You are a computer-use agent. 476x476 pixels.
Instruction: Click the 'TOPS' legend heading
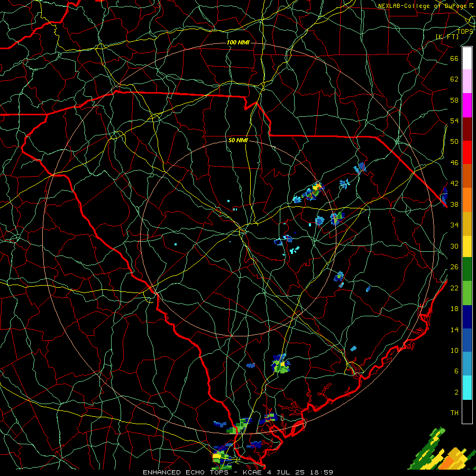pos(465,31)
